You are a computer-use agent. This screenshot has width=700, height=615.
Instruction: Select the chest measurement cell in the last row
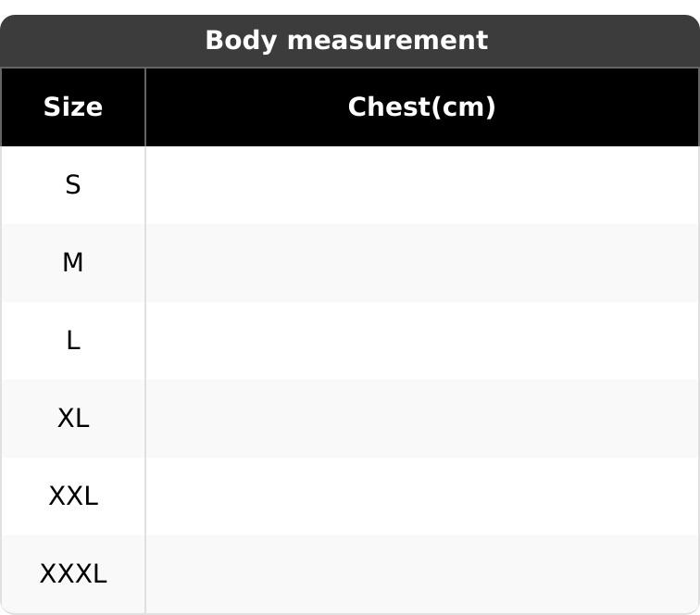coord(421,574)
